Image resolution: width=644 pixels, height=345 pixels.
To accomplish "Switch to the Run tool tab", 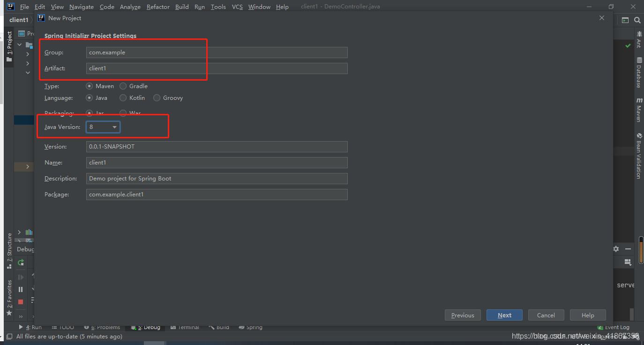I will [30, 327].
